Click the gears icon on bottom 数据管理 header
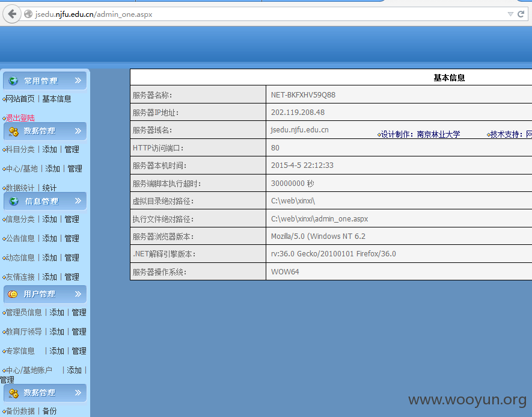 pyautogui.click(x=14, y=393)
